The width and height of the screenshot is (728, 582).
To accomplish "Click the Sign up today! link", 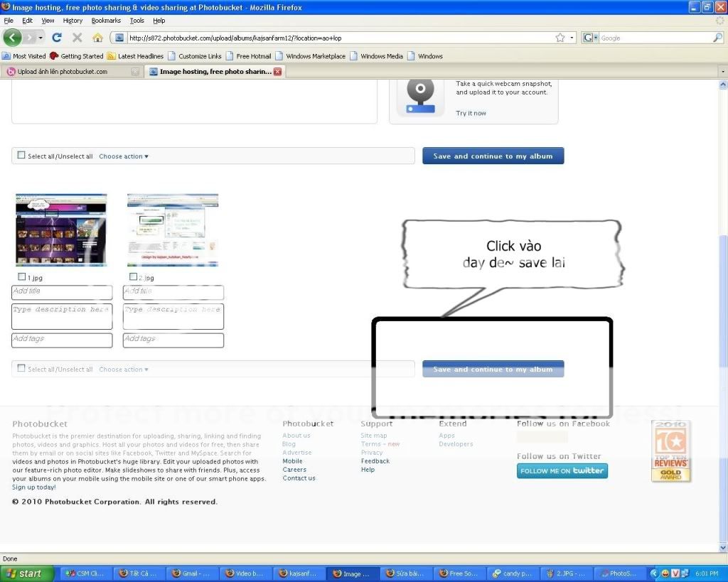I will tap(34, 487).
